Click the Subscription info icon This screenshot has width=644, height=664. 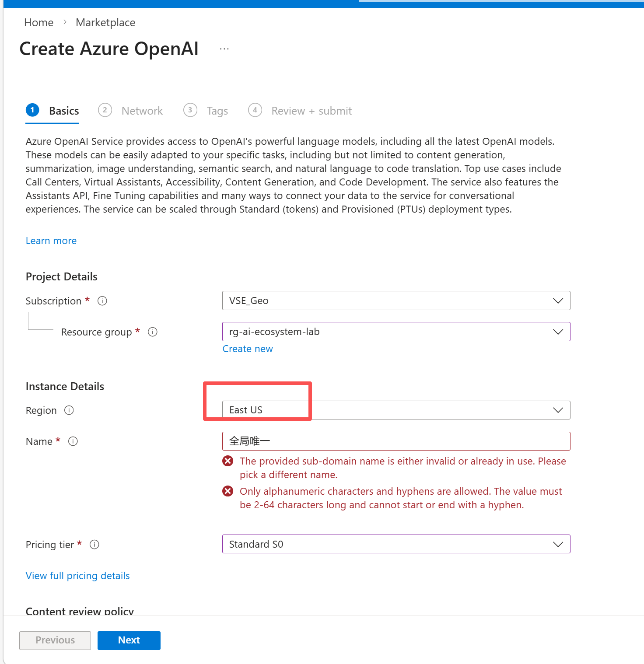click(102, 301)
